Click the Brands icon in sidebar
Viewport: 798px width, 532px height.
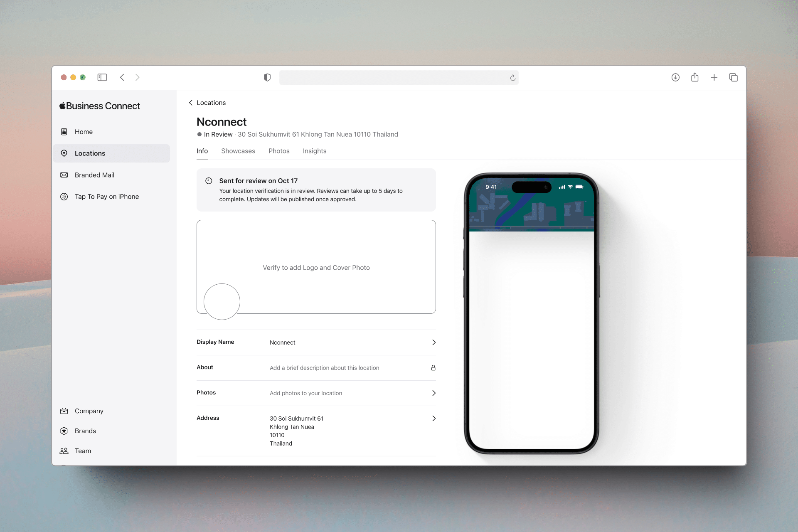[x=64, y=431]
